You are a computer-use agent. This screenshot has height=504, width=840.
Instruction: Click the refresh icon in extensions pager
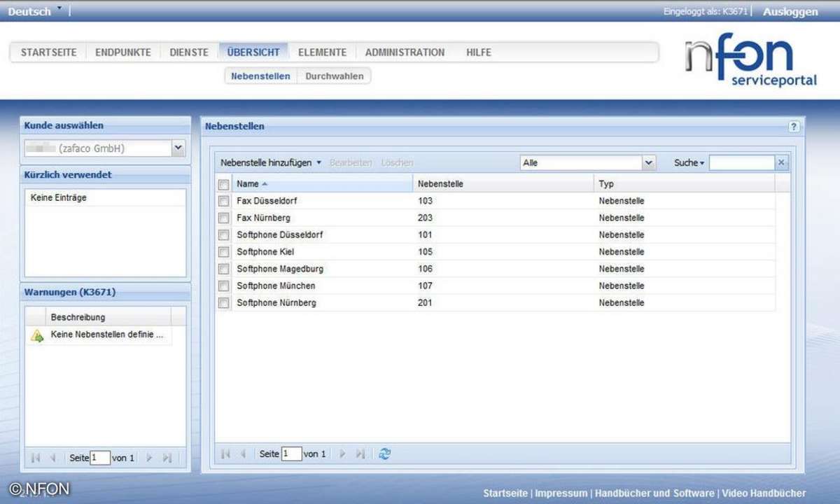[x=384, y=454]
